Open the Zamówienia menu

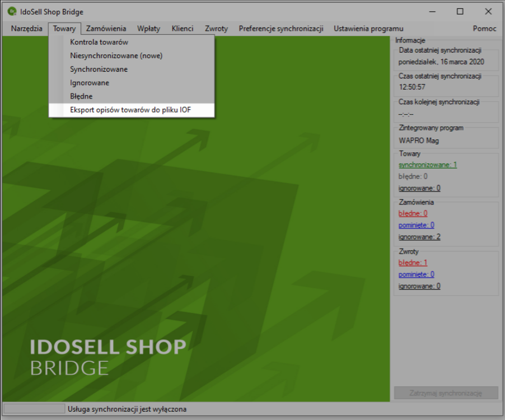click(106, 29)
